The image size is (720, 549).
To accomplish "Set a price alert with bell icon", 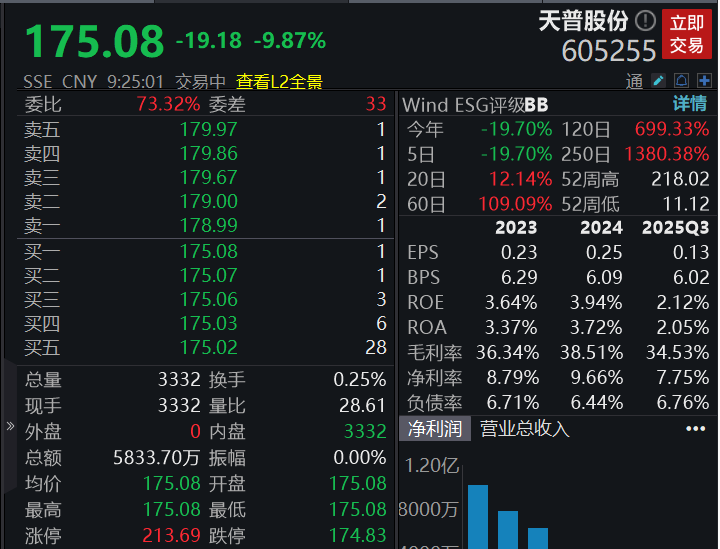I will 680,80.
